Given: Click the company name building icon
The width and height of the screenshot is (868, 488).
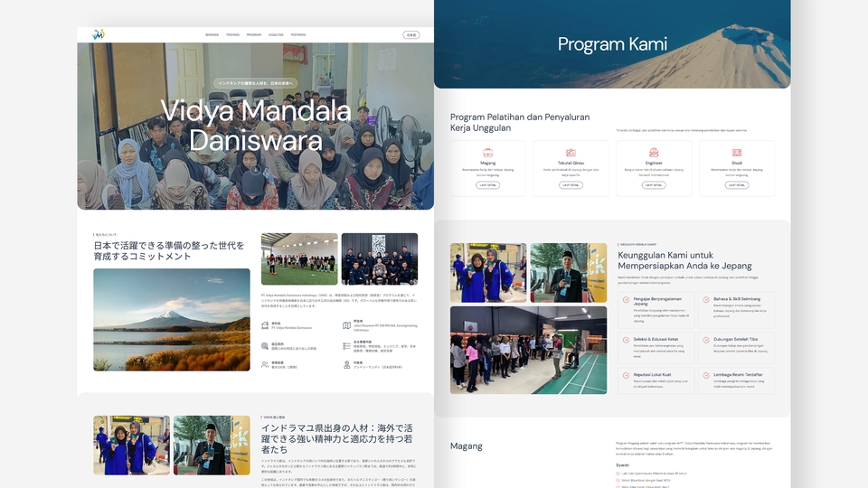Looking at the screenshot, I should point(263,323).
